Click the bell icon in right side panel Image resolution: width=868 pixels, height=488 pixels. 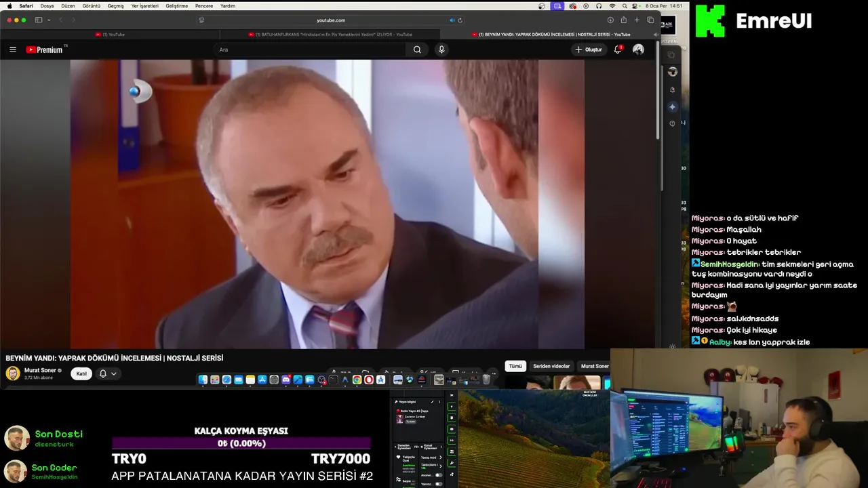tap(672, 89)
